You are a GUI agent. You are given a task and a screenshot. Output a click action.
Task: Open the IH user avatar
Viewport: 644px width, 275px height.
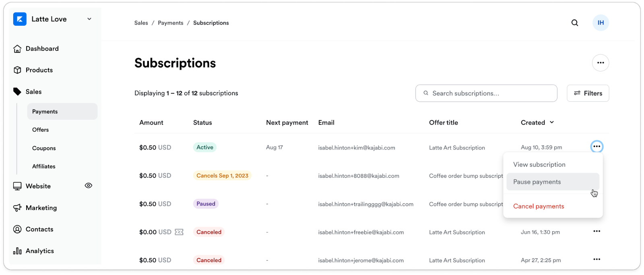(601, 23)
